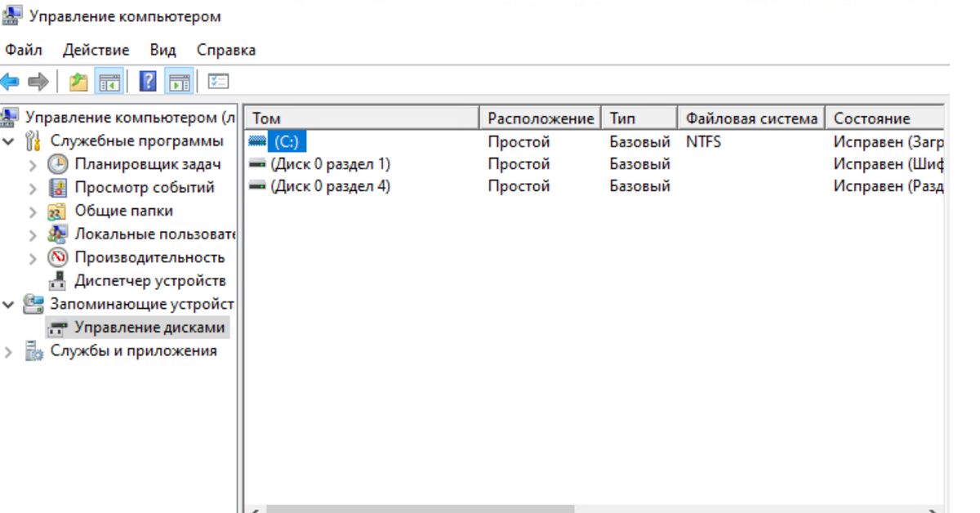Toggle the console tree pane toolbar button
The image size is (980, 513).
click(x=109, y=82)
